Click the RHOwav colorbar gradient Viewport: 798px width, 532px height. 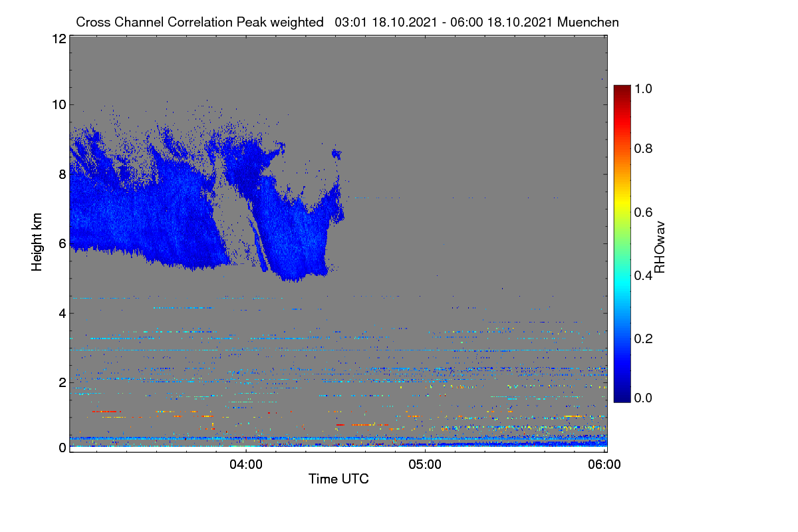coord(622,243)
